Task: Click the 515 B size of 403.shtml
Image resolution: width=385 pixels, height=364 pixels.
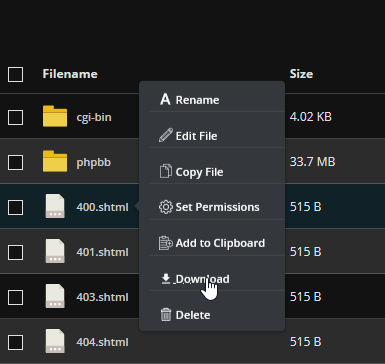Action: click(306, 297)
